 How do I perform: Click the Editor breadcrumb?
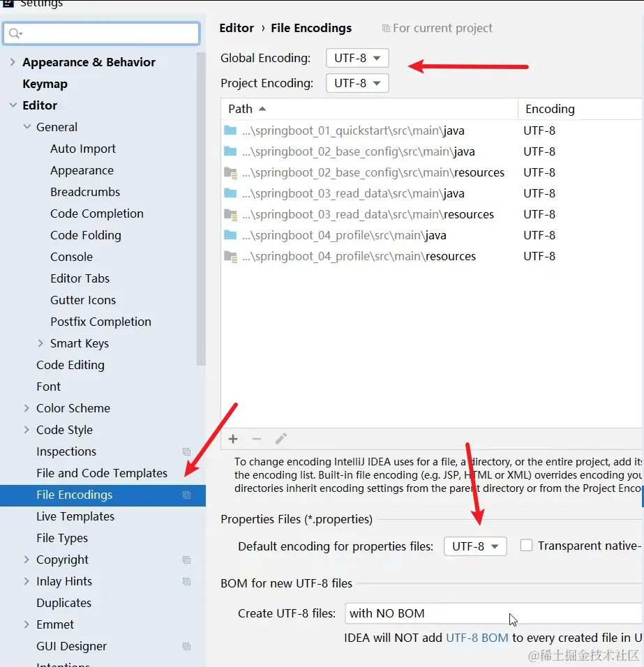point(237,28)
